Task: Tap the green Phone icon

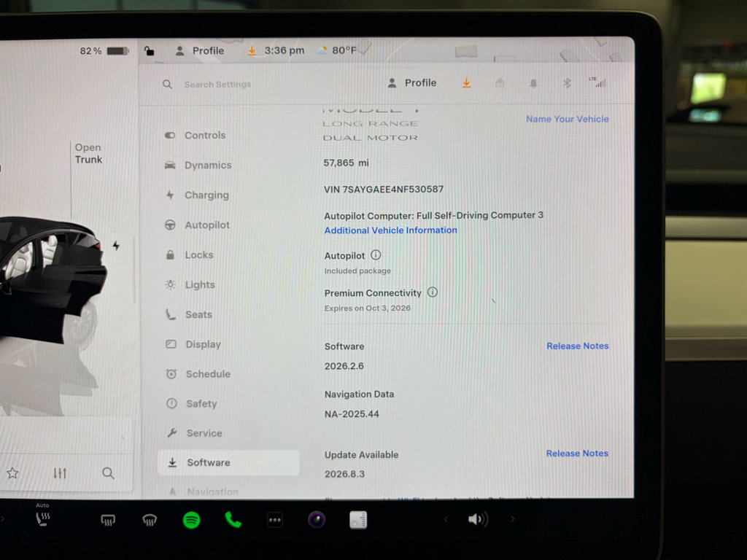Action: click(x=233, y=520)
